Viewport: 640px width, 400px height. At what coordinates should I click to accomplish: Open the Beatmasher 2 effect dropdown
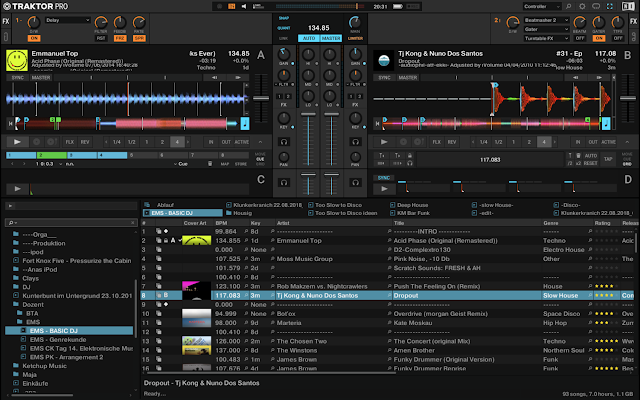547,20
